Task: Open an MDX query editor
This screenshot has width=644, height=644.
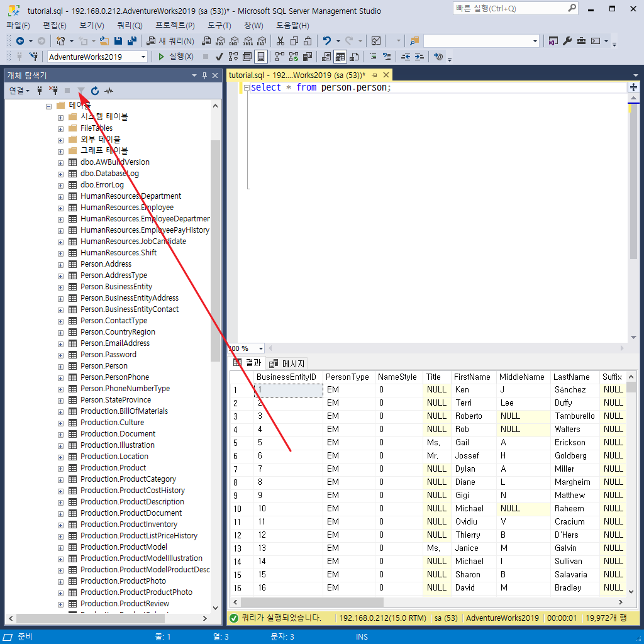Action: pyautogui.click(x=220, y=41)
